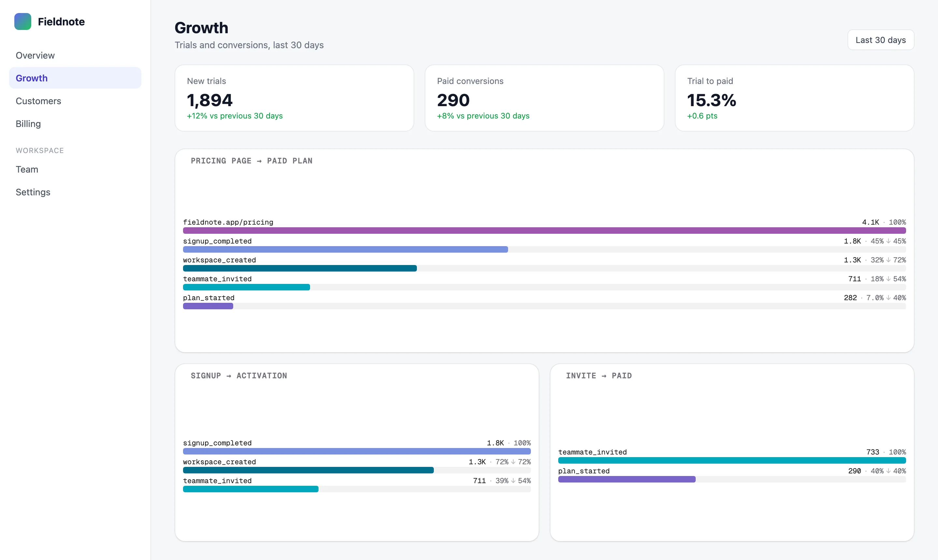Click the '1.8K · 100%' value in Signup Activation

click(508, 443)
